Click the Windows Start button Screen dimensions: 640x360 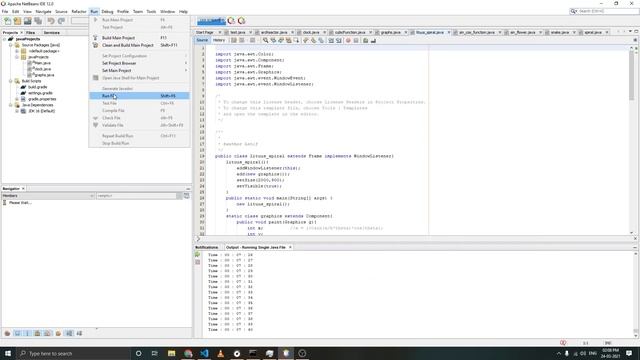[8, 353]
